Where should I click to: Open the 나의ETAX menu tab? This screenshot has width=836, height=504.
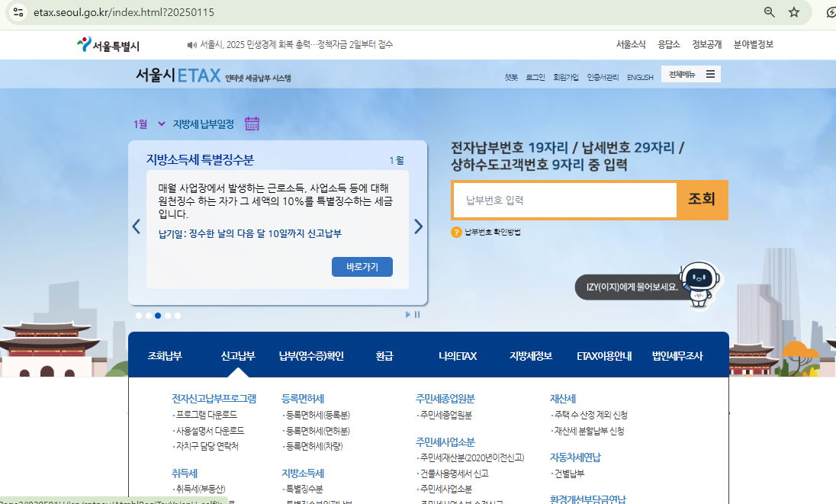coord(458,356)
